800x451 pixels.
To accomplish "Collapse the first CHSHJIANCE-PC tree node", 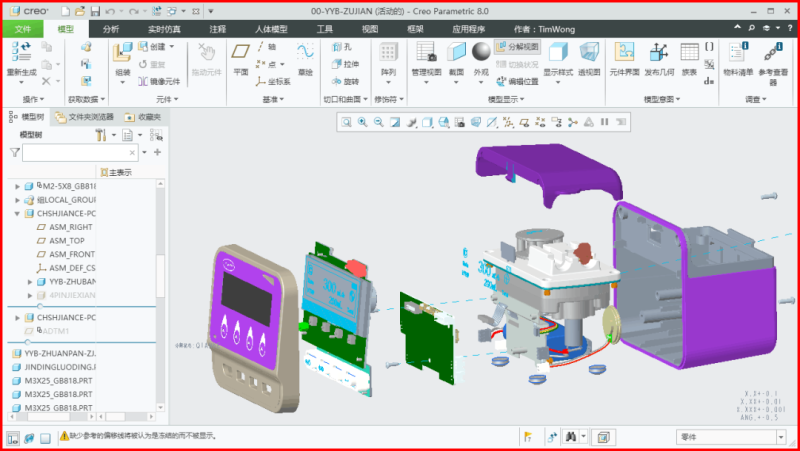I will click(17, 214).
